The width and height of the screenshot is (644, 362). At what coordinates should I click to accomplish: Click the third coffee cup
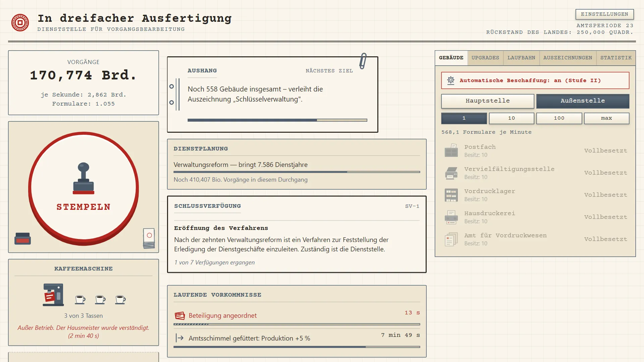point(120,299)
